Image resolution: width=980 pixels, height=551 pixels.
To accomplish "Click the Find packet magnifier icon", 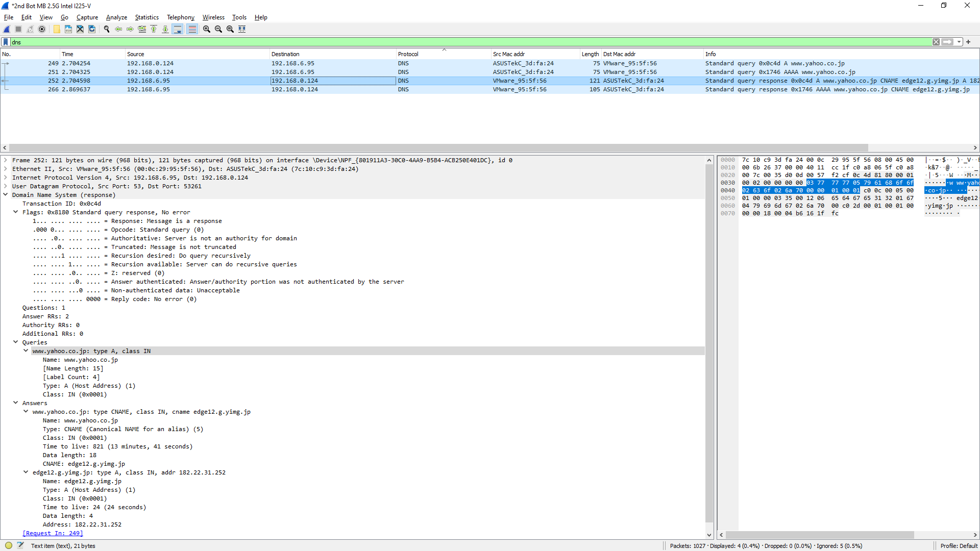I will (x=107, y=29).
